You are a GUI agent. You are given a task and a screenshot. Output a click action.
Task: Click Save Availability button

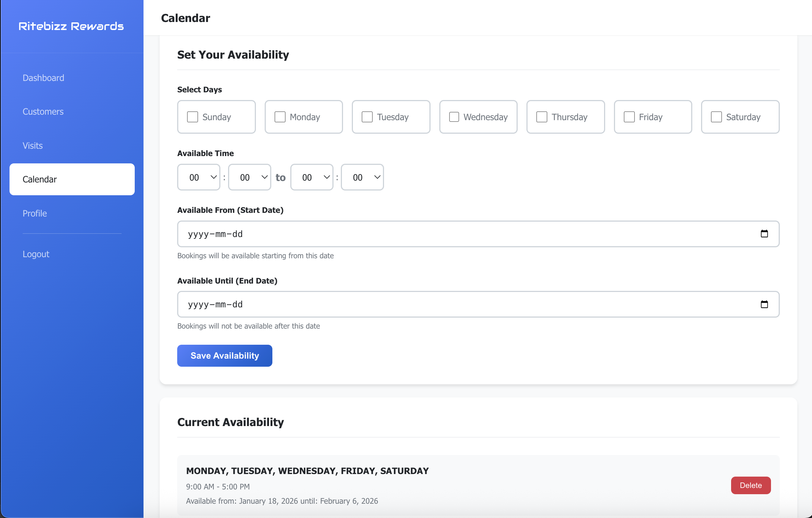point(225,356)
